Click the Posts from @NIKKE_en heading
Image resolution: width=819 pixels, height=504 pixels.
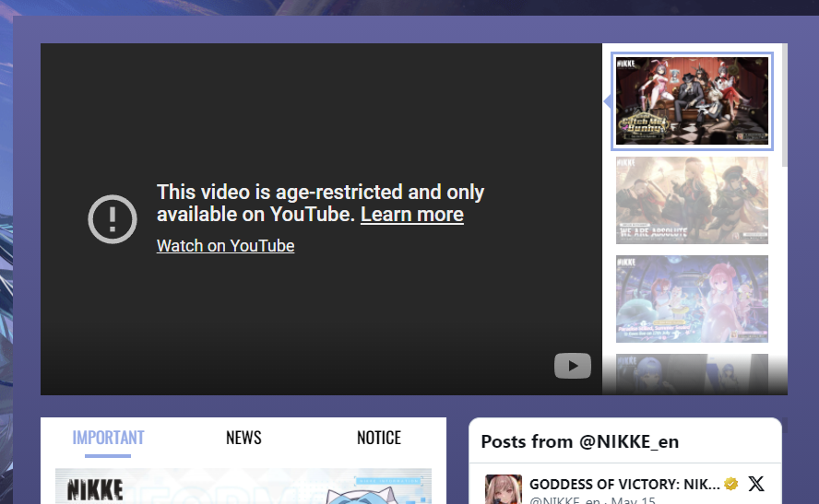pos(580,442)
